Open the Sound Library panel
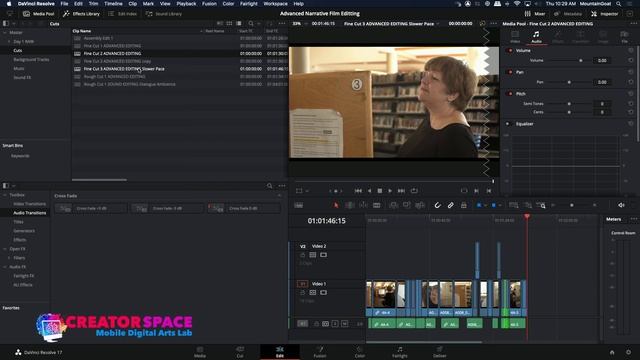This screenshot has height=360, width=640. click(164, 14)
